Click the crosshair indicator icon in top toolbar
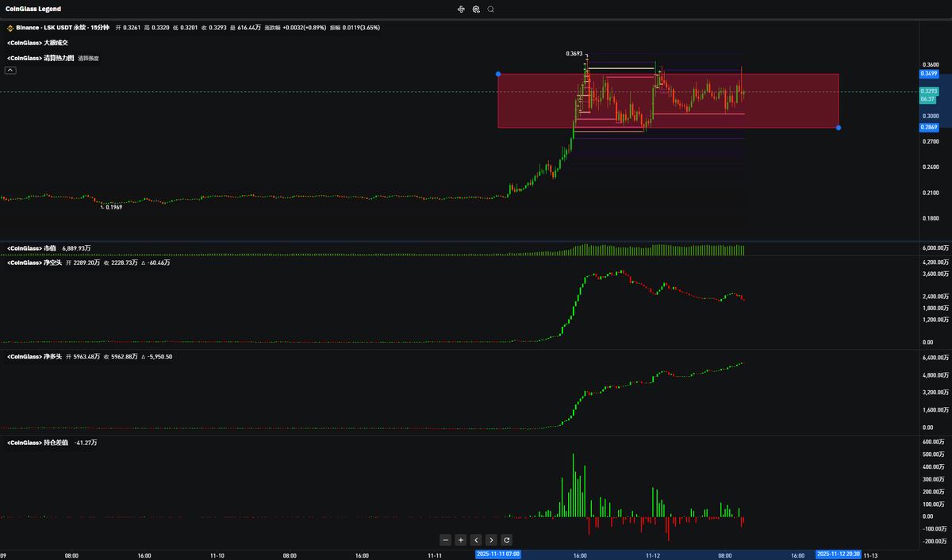The height and width of the screenshot is (560, 952). tap(461, 10)
